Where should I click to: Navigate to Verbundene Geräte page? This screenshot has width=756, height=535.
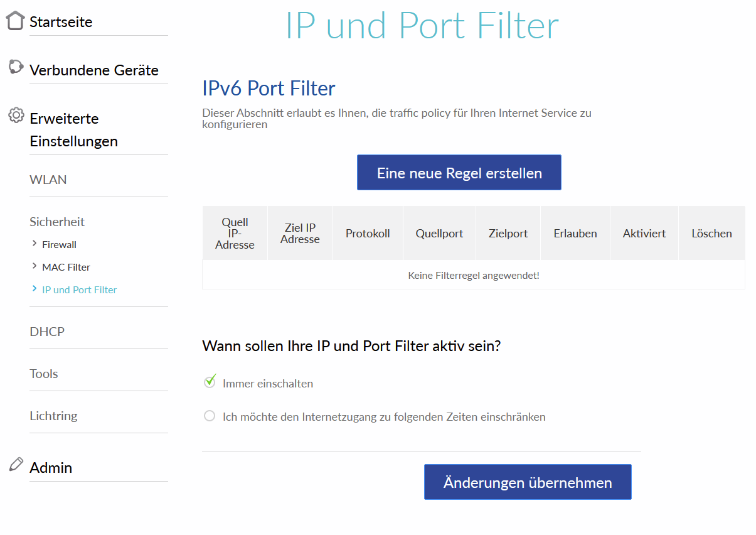click(x=94, y=70)
